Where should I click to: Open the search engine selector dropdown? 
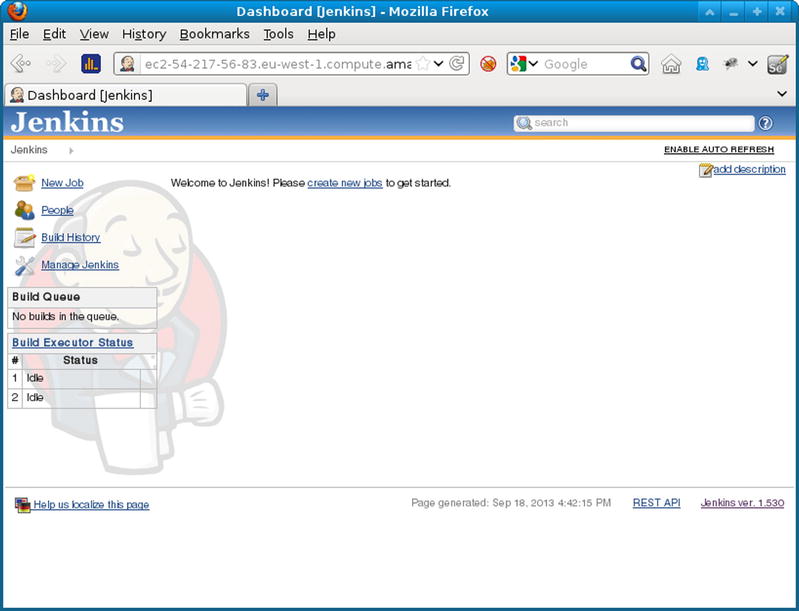[533, 64]
